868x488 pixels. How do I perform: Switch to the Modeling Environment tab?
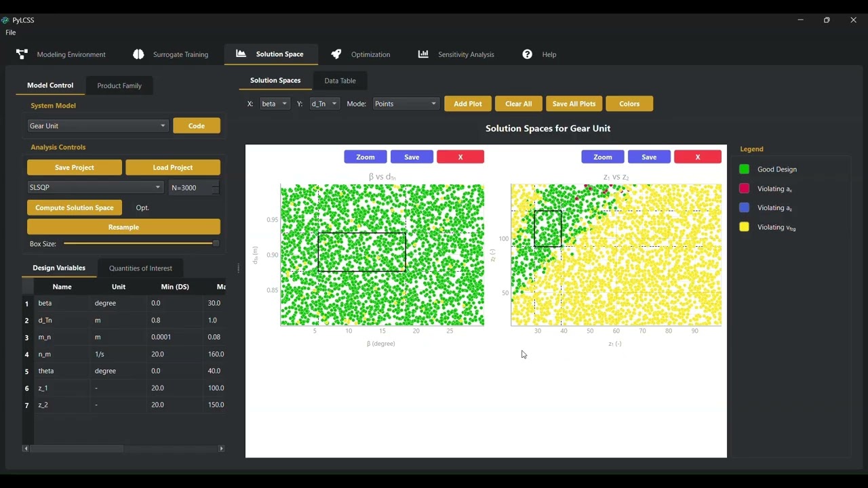point(61,54)
